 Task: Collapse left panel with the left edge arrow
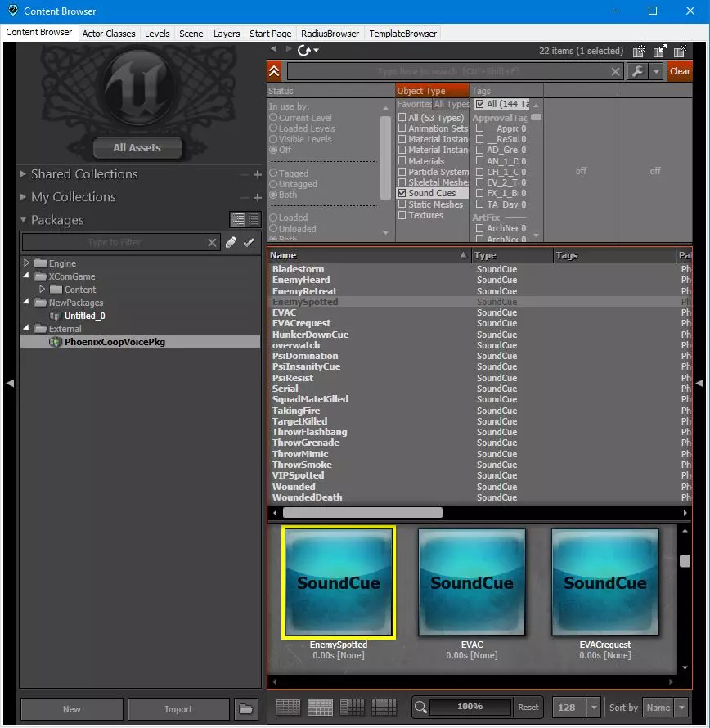click(x=10, y=383)
